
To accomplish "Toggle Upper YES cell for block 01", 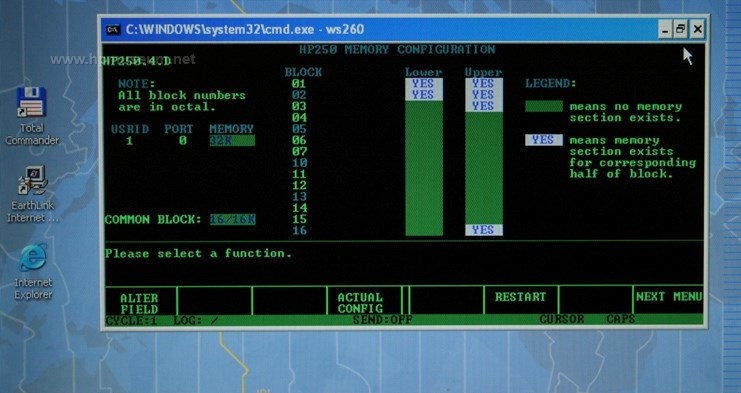I will (484, 84).
